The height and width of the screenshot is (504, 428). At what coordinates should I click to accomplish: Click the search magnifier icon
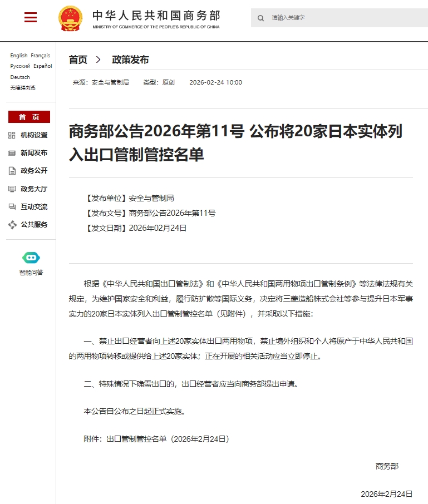[261, 18]
